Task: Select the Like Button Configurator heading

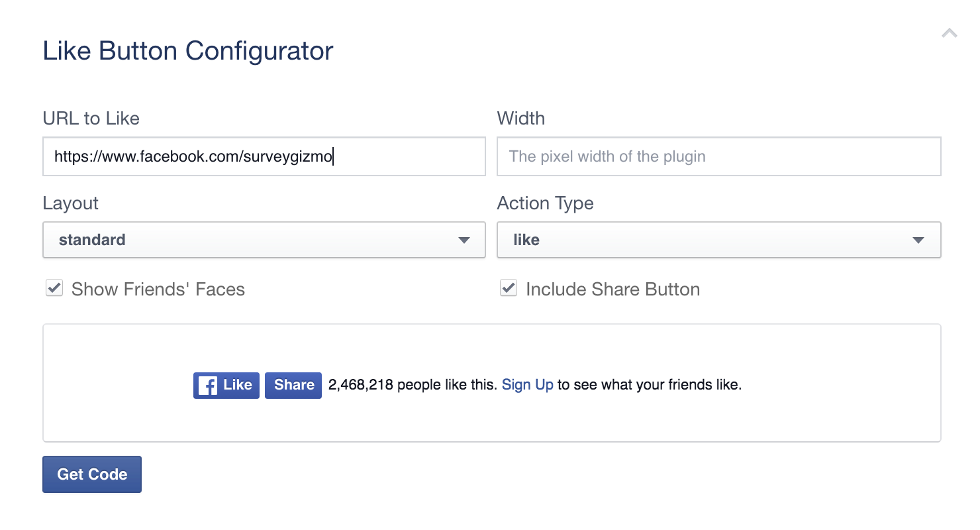Action: (188, 51)
